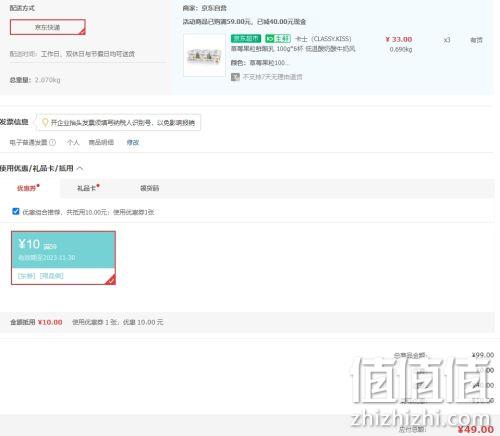Switch to the 领货码 tab
500x436 pixels.
pyautogui.click(x=149, y=188)
